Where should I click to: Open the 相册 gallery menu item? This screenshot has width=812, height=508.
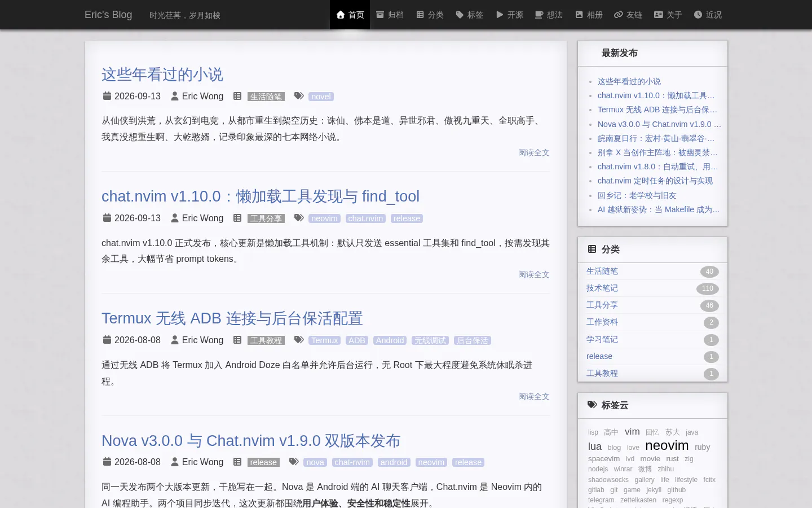point(589,15)
